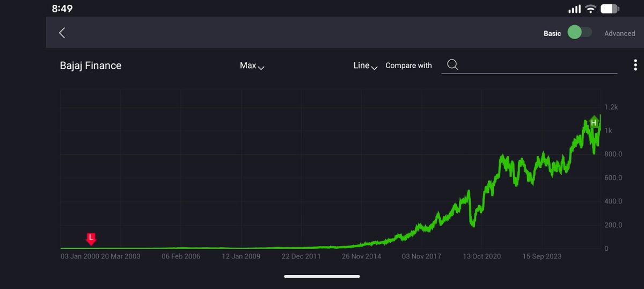Click the 15 Sep 2023 date label
Screen dimensions: 644x289
(x=541, y=256)
